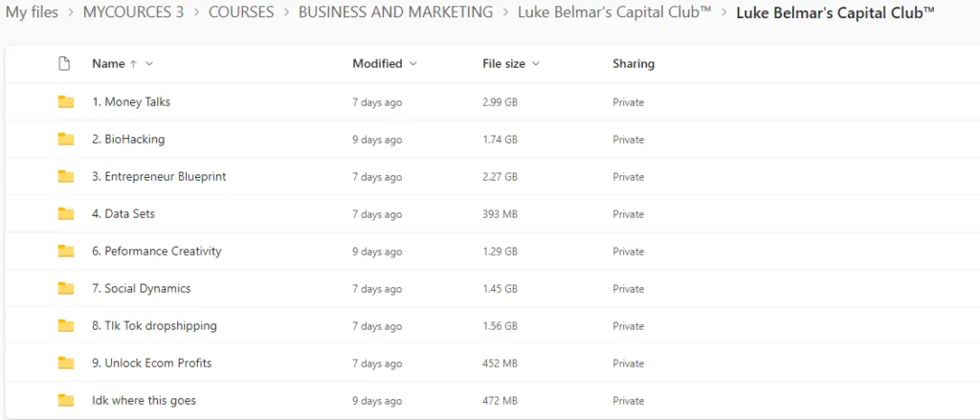980x420 pixels.
Task: Click the TIk Tok dropshipping folder icon
Action: [x=66, y=326]
